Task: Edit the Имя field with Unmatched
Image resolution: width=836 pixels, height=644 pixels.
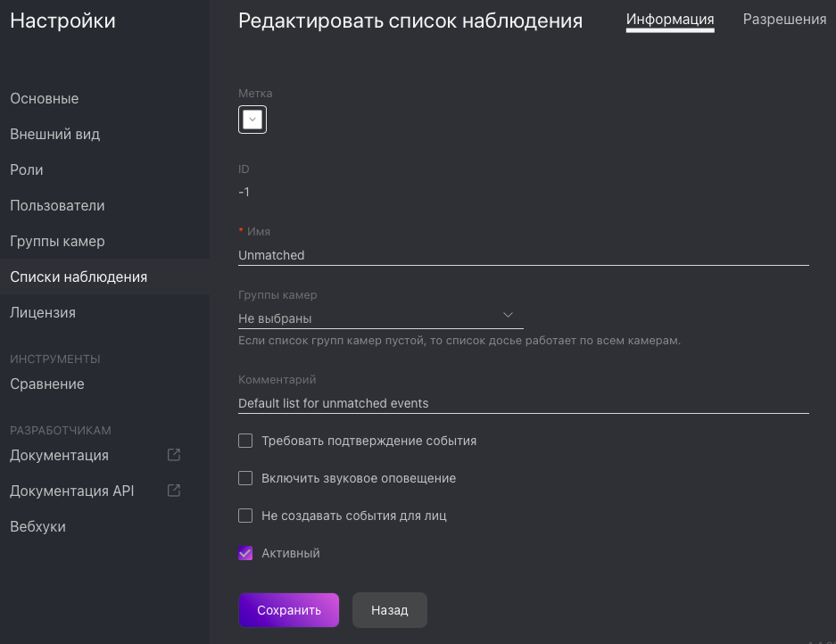Action: coord(524,255)
